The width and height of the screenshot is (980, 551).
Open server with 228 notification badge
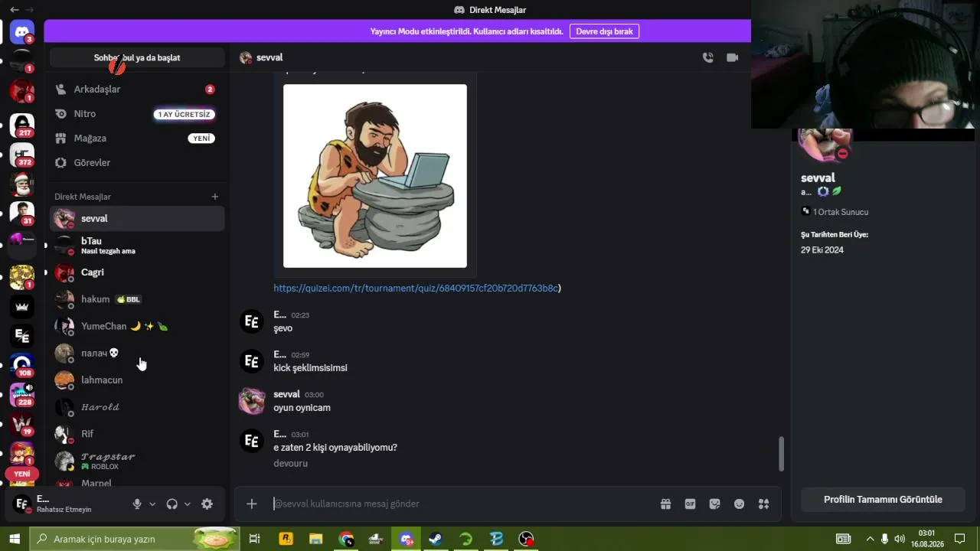(22, 394)
